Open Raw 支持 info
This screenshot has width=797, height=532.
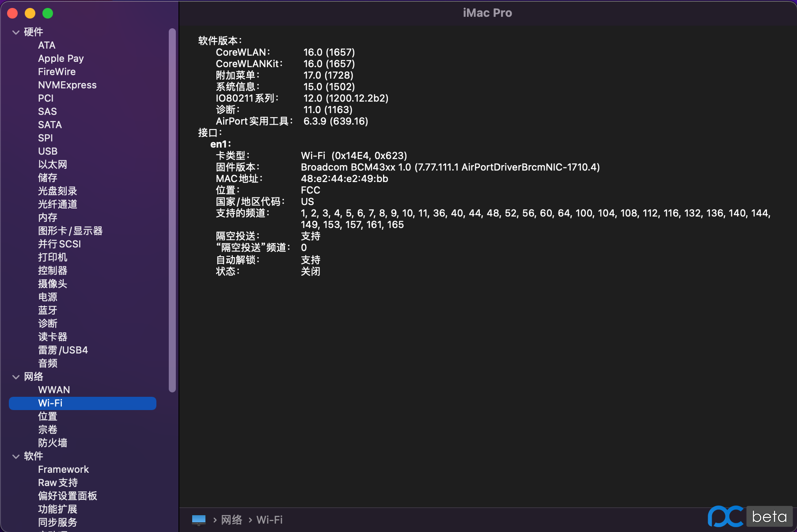click(x=58, y=483)
